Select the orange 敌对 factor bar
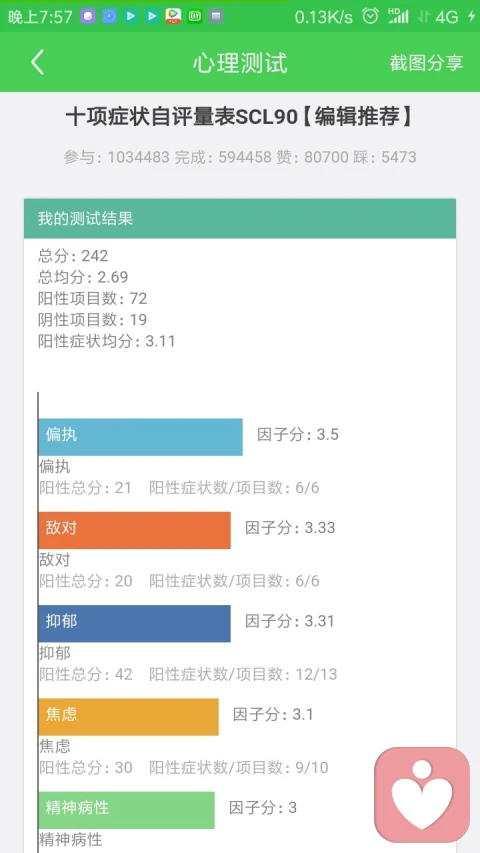Screen dimensions: 480x853 (x=134, y=530)
